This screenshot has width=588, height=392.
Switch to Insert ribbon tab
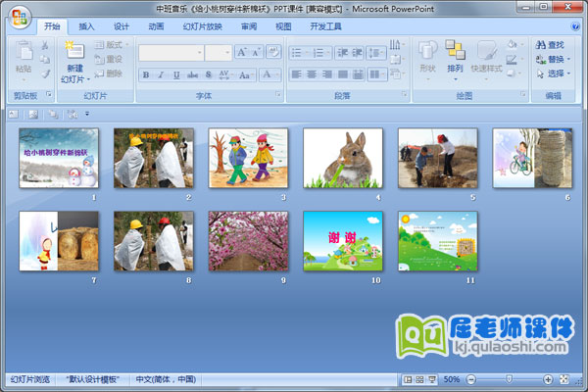point(86,26)
